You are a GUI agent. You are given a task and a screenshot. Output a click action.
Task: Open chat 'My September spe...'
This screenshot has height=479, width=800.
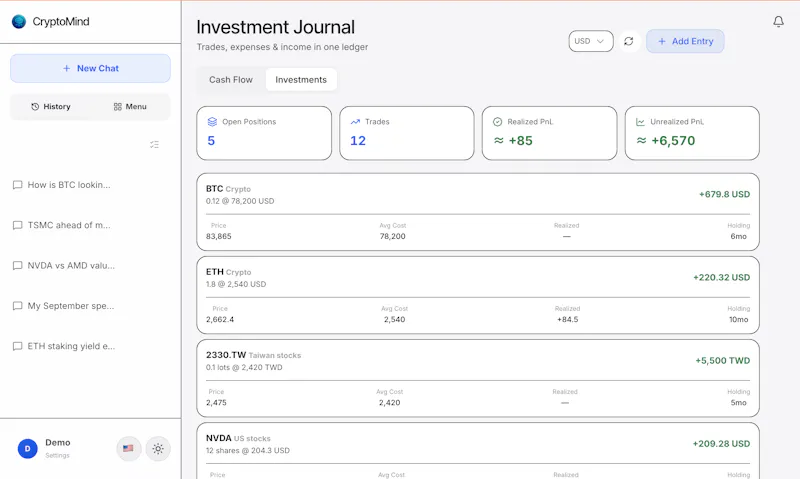[71, 306]
